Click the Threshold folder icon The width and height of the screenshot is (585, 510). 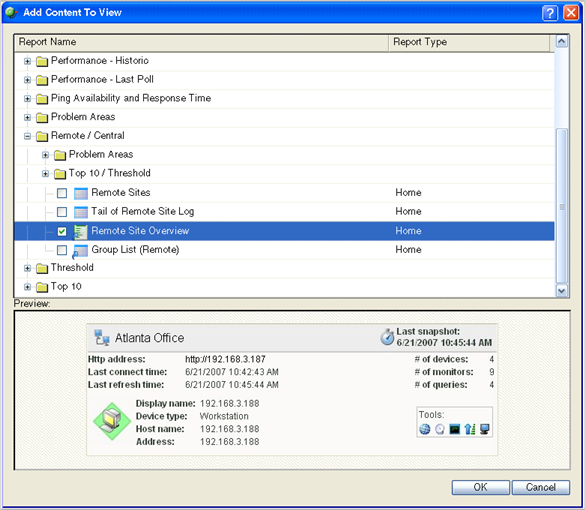(x=42, y=268)
